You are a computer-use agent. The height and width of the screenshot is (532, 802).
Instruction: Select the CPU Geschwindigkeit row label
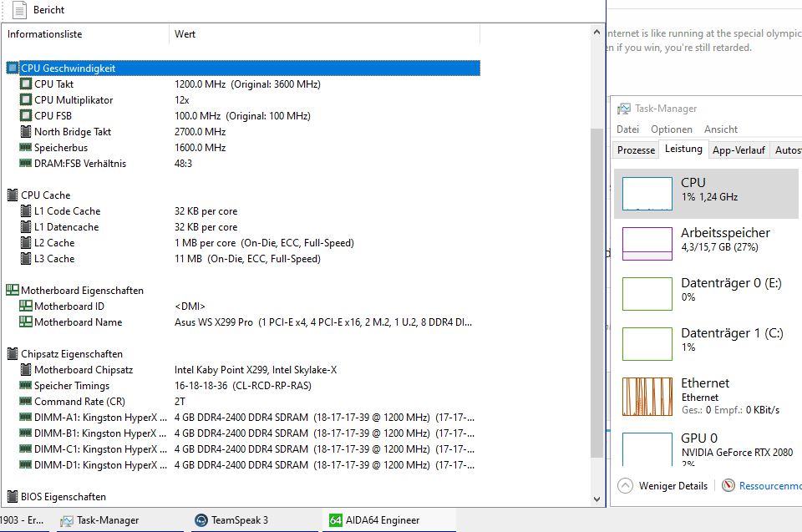(68, 68)
